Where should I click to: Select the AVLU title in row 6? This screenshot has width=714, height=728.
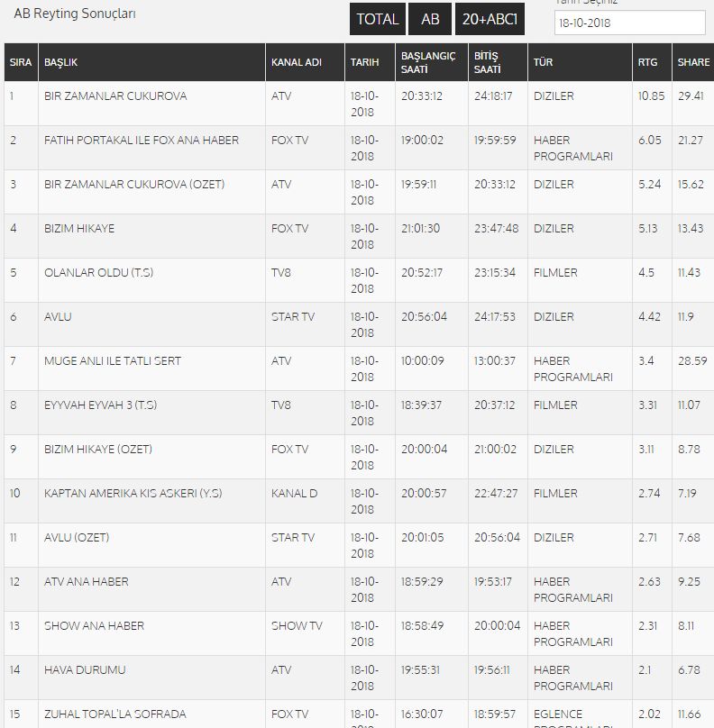click(x=58, y=316)
